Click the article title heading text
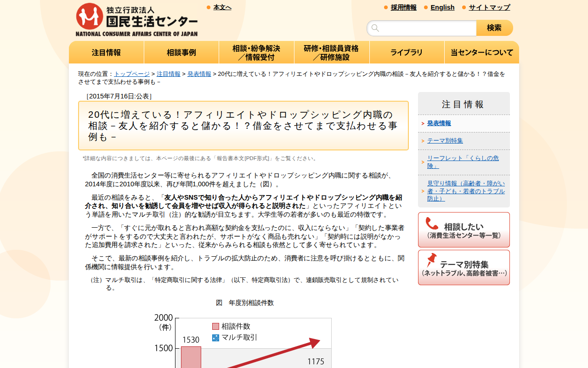Image resolution: width=588 pixels, height=368 pixels. (x=243, y=126)
